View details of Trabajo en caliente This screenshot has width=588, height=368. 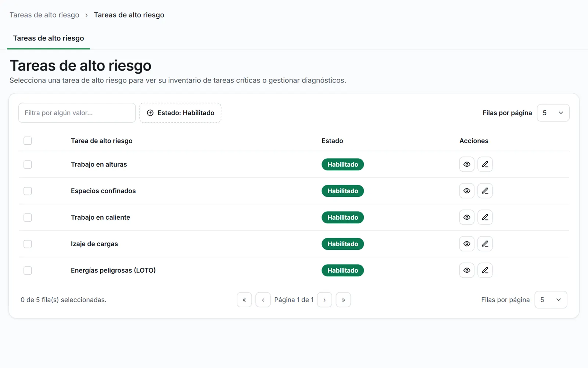[467, 217]
